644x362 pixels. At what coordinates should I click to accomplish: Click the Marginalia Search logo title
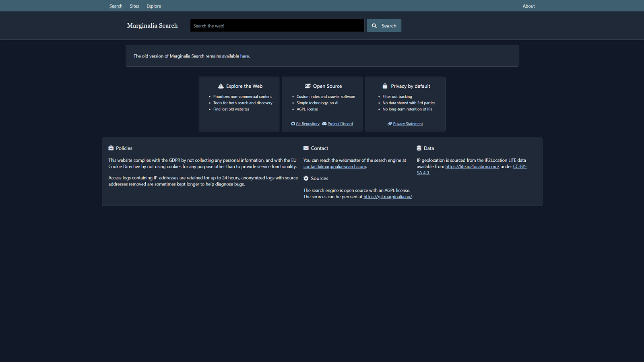point(152,26)
